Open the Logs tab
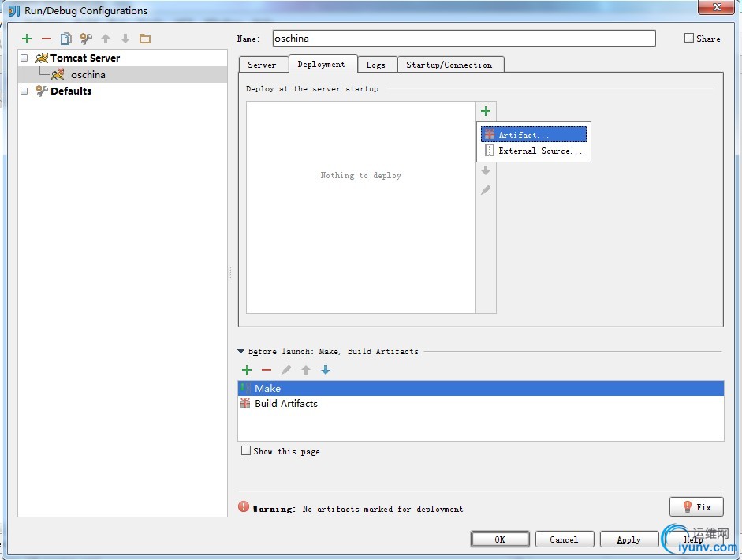Screen dimensions: 742x560 pyautogui.click(x=376, y=65)
